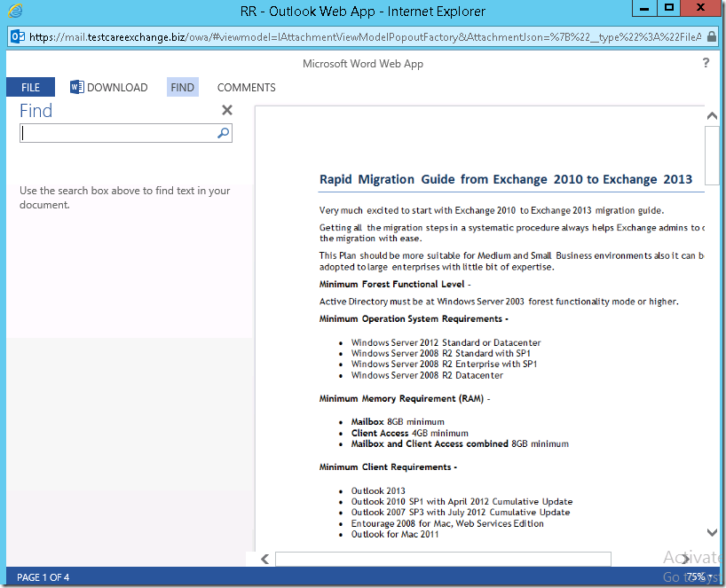Click the Word icon beside DOWNLOAD
This screenshot has width=726, height=588.
(77, 87)
